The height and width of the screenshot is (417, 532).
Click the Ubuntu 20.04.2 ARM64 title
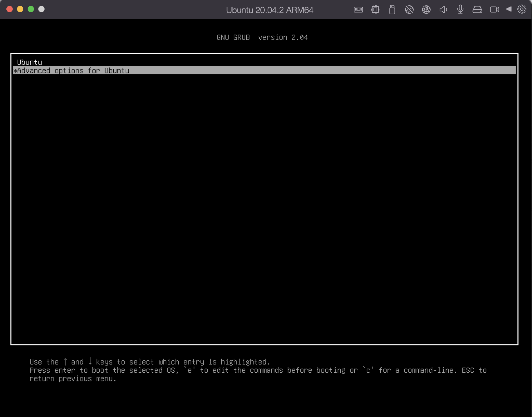click(270, 10)
